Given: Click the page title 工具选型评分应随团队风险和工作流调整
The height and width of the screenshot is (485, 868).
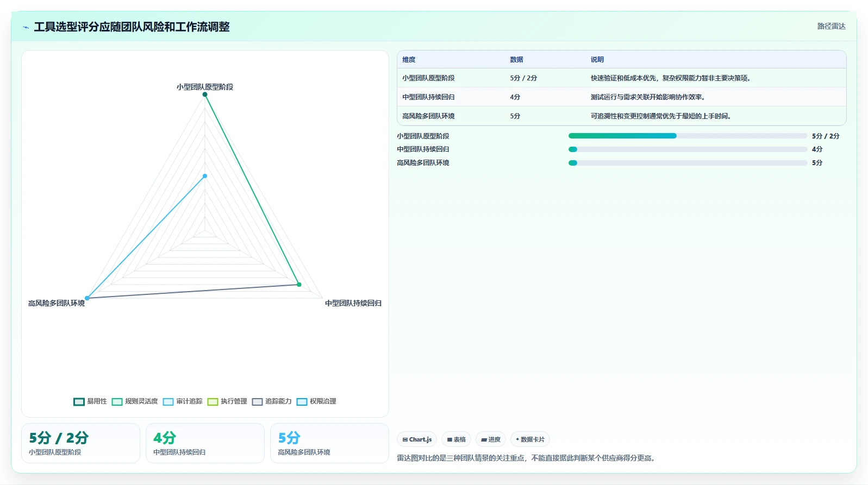Looking at the screenshot, I should (x=132, y=27).
